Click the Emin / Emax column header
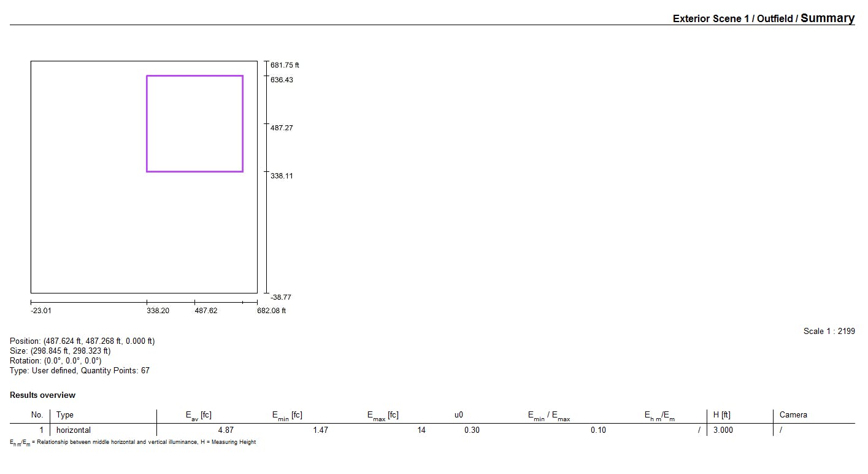868x474 pixels. [x=549, y=416]
